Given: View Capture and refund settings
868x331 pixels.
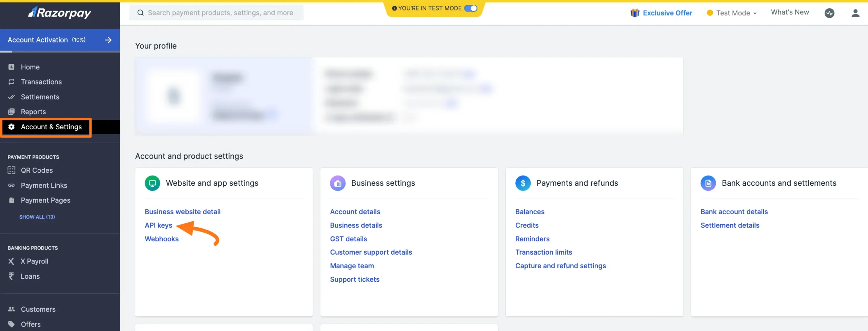Looking at the screenshot, I should click(x=560, y=265).
